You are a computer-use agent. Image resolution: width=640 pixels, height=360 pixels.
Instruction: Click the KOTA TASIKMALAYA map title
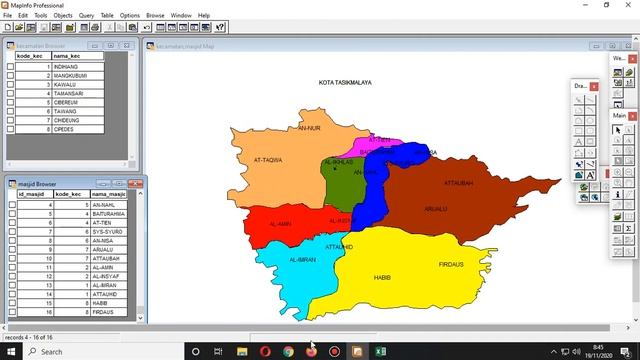[345, 82]
